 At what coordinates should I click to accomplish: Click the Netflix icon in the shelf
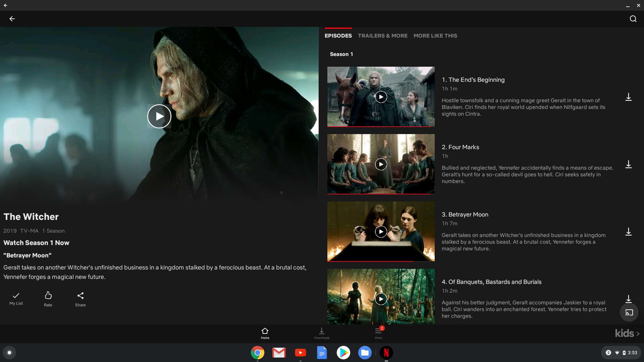tap(386, 353)
